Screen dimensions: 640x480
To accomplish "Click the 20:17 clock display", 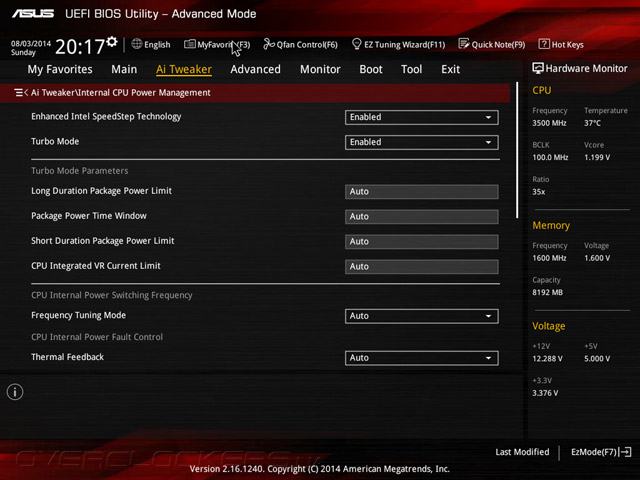I will (x=80, y=46).
